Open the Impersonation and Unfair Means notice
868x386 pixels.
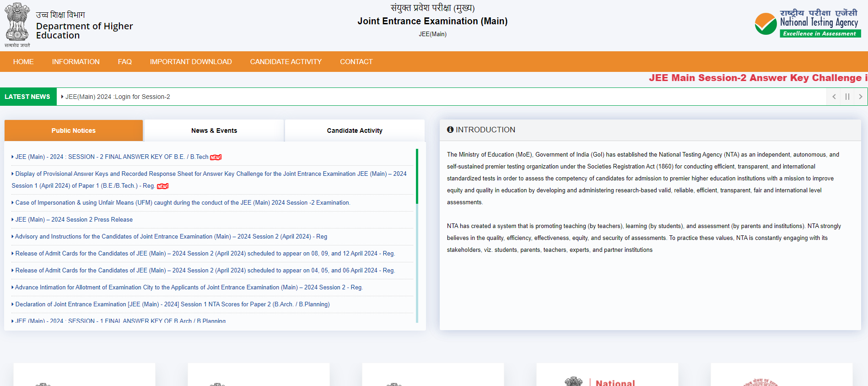[183, 202]
